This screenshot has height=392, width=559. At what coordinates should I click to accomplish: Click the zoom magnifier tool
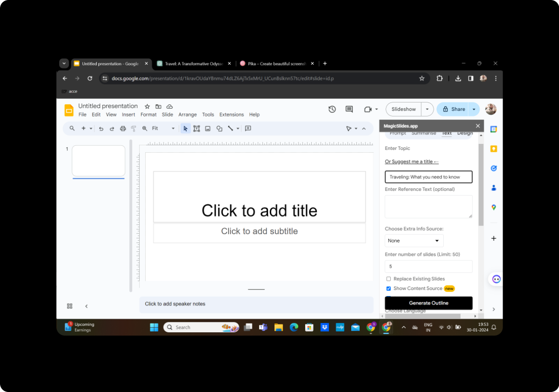(x=145, y=129)
